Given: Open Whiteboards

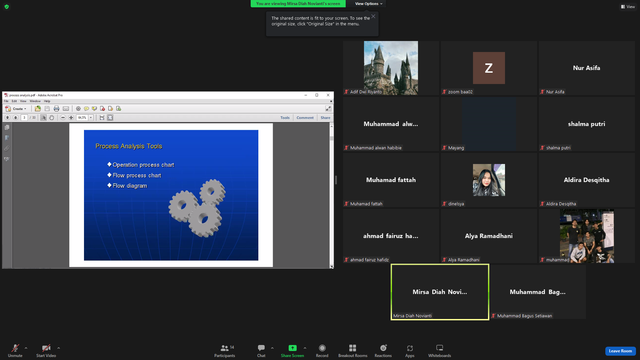Looking at the screenshot, I should point(440,350).
